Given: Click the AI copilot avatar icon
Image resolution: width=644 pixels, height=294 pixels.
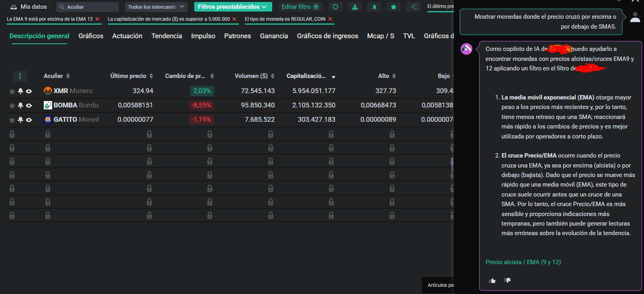Looking at the screenshot, I should point(466,49).
